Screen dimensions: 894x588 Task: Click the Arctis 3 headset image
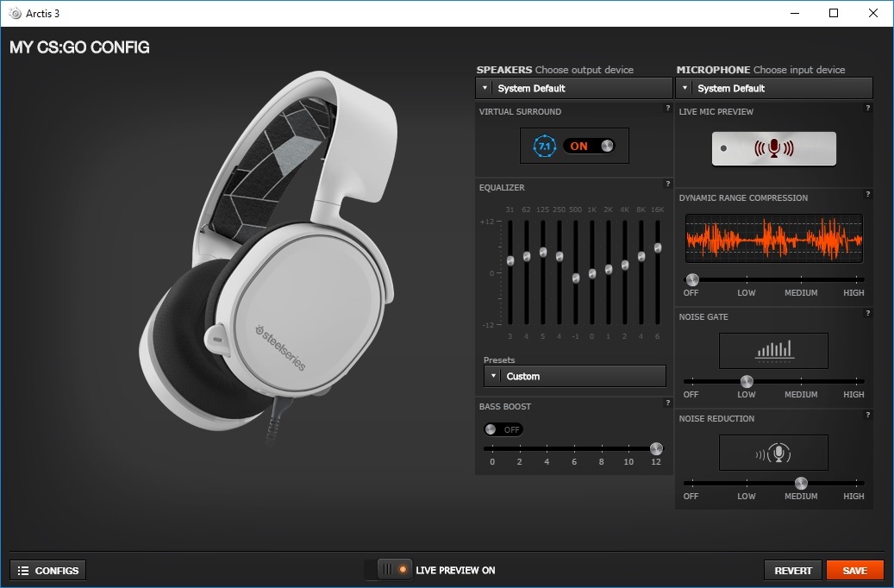coord(268,257)
